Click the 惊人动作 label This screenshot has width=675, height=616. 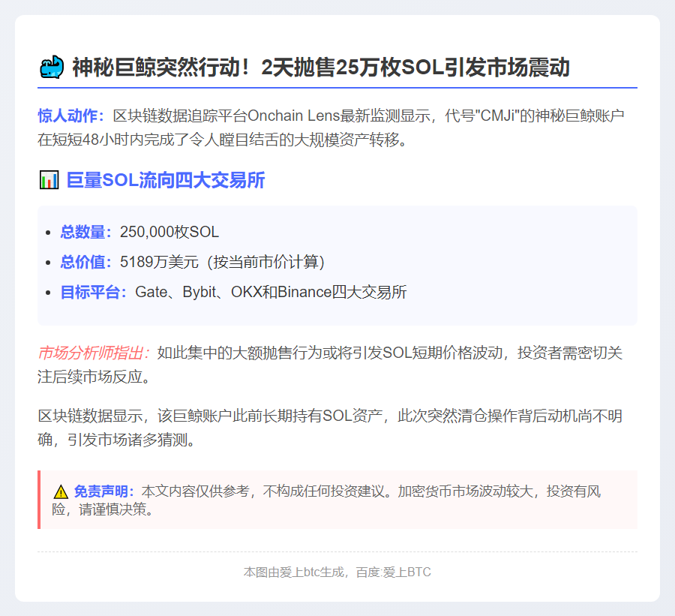click(72, 116)
